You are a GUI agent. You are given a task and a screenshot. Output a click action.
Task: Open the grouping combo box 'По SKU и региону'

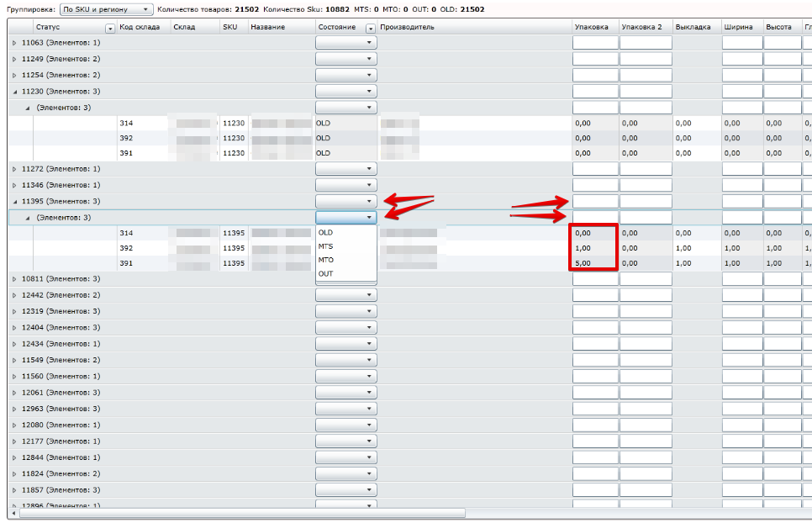[106, 9]
